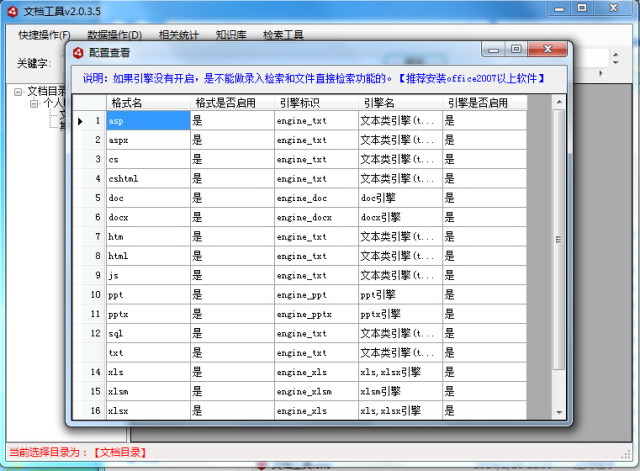Viewport: 640px width, 471px height.
Task: Select the ppt format cell
Action: [x=148, y=295]
